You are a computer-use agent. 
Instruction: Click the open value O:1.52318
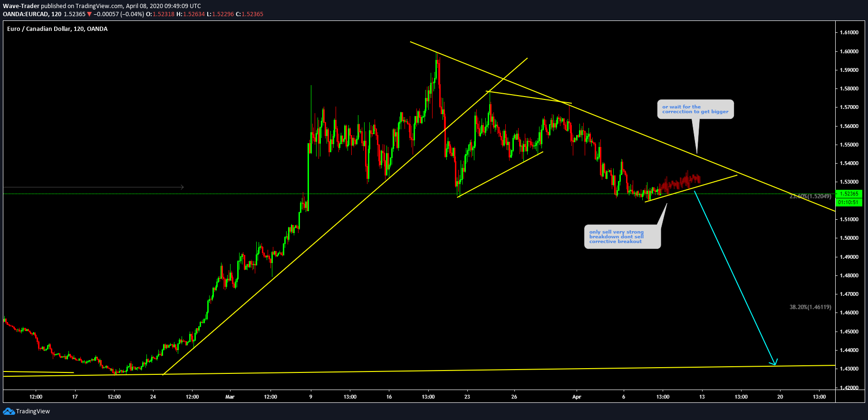point(160,14)
